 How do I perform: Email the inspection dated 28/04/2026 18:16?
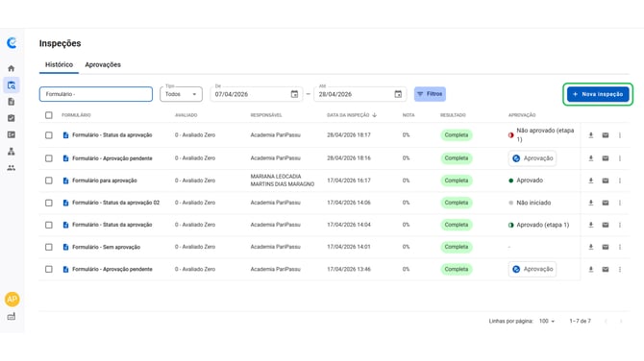click(606, 158)
